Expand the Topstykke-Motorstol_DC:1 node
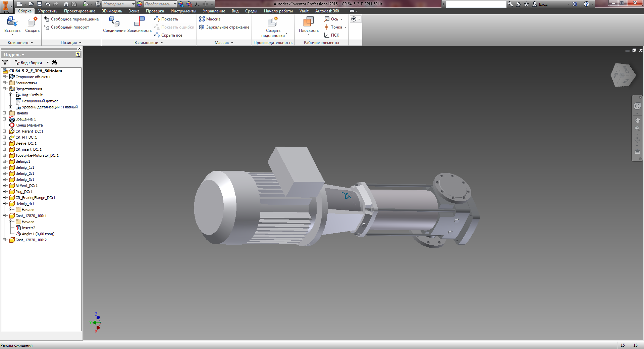The image size is (644, 349). [4, 155]
